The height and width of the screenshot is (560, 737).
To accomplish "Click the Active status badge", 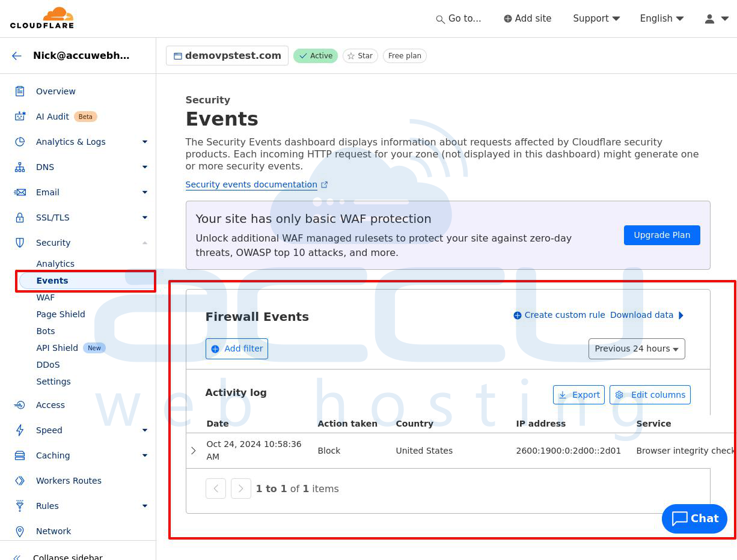I will (x=316, y=56).
